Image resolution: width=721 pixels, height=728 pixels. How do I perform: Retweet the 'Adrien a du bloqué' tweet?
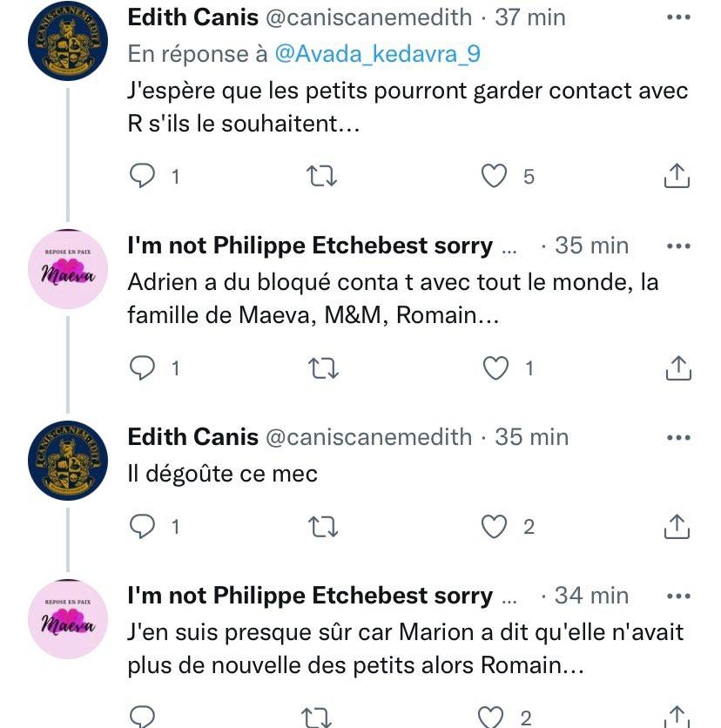(323, 369)
